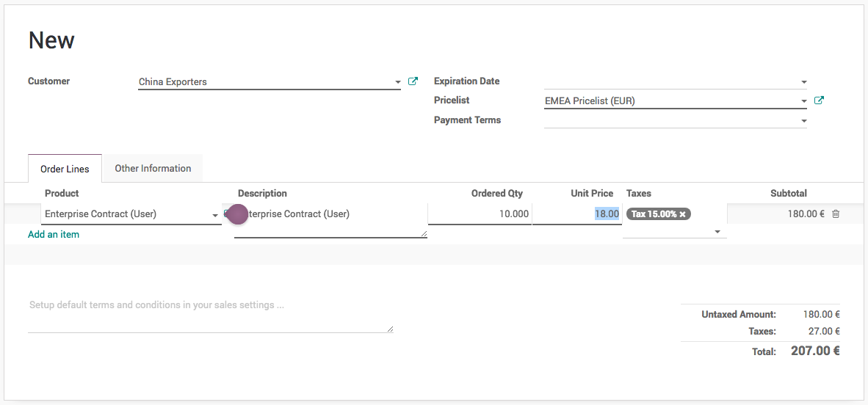Click the Tax 15.00% tag
The width and height of the screenshot is (868, 405).
click(x=653, y=214)
